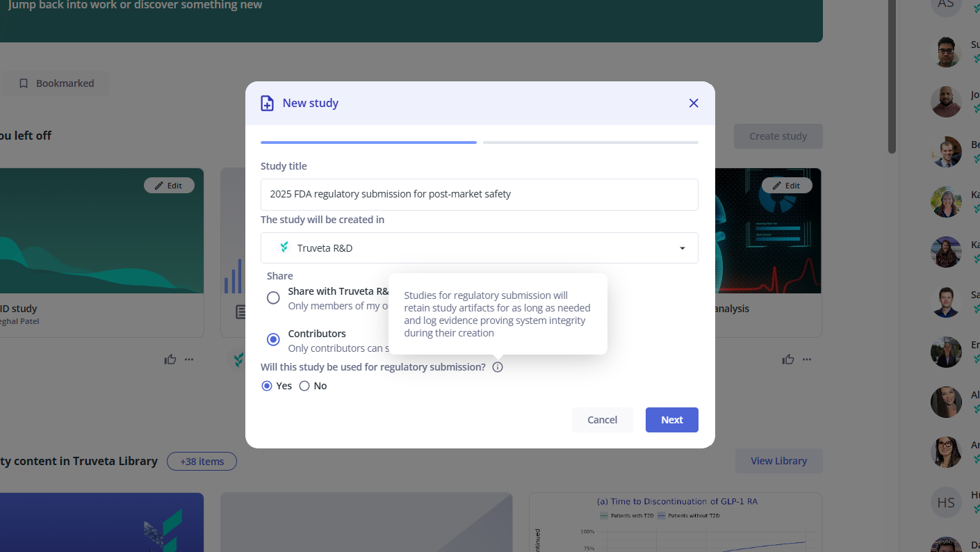
Task: Click the green Truveta checkmark under the middle card
Action: [x=238, y=359]
